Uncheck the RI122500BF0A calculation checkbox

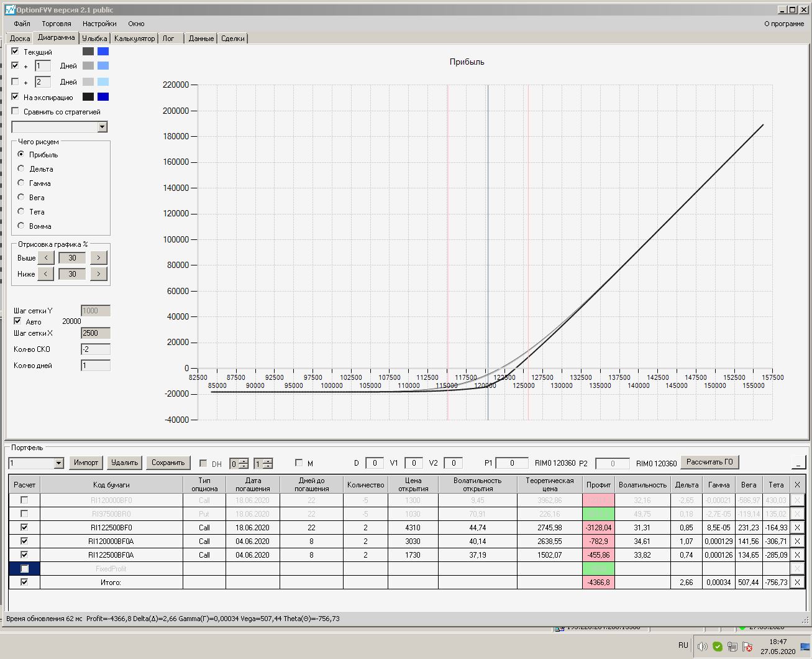point(24,555)
